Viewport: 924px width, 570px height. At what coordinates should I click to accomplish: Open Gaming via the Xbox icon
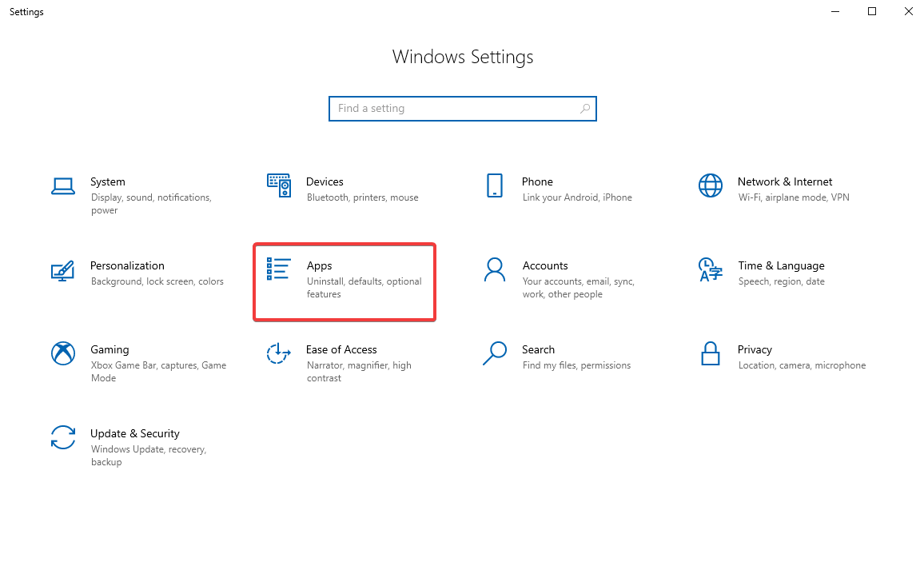tap(63, 353)
